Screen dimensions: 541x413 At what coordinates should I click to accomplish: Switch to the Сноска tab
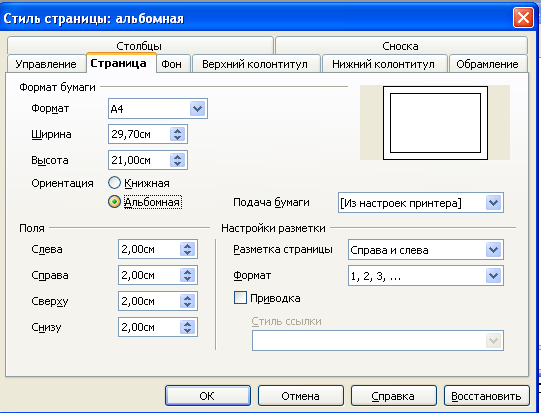tap(401, 46)
